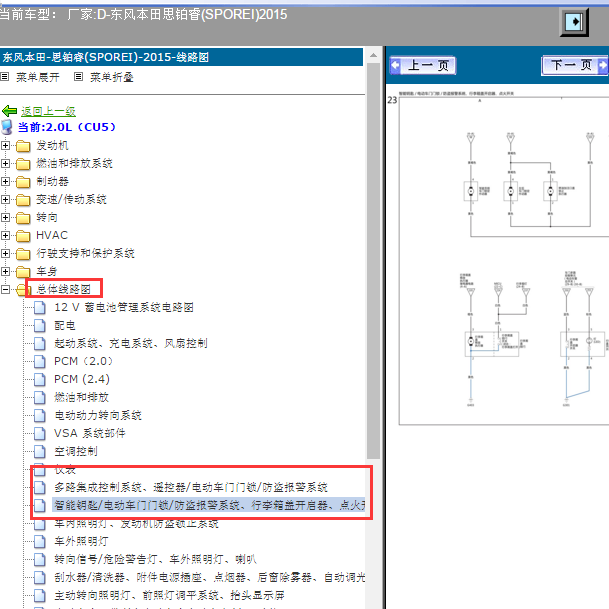Open 刮水器/清洗器 diagram entry
The width and height of the screenshot is (609, 609).
pos(209,577)
